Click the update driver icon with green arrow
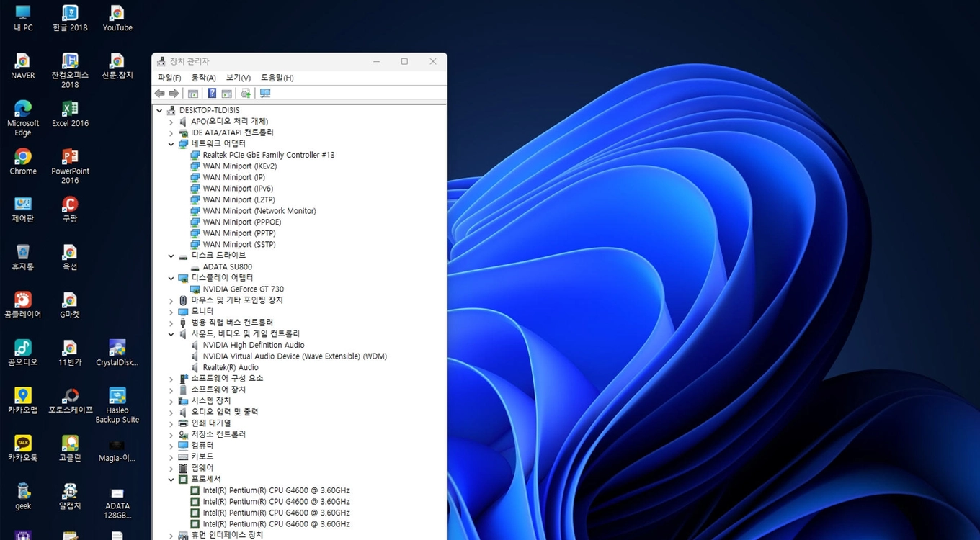This screenshot has height=540, width=980. point(246,94)
